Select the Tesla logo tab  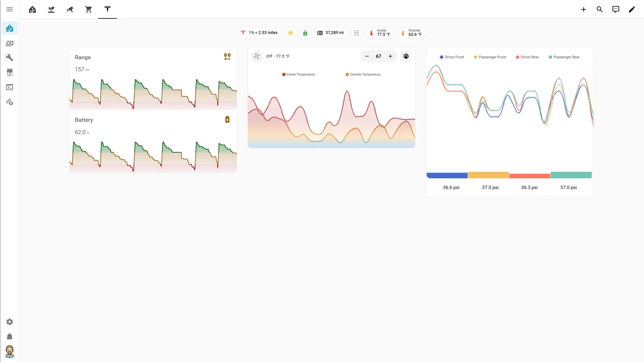point(107,9)
